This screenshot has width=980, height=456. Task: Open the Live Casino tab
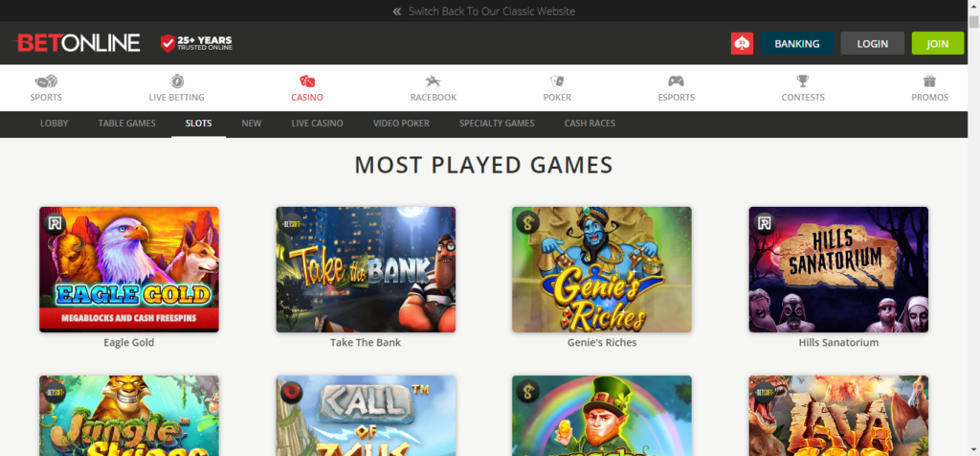[317, 124]
